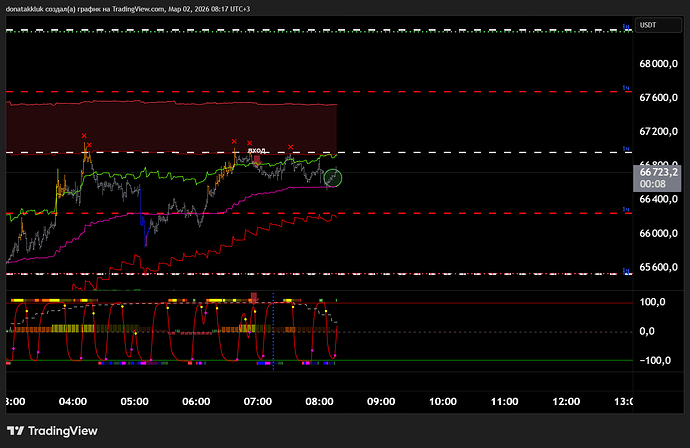Screen dimensions: 690x448
Task: Open the USDT currency selector
Action: (x=649, y=24)
